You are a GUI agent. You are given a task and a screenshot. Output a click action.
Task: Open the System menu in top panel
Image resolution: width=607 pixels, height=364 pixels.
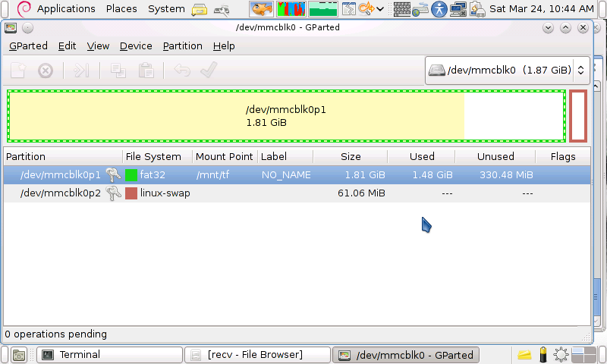[x=166, y=8]
